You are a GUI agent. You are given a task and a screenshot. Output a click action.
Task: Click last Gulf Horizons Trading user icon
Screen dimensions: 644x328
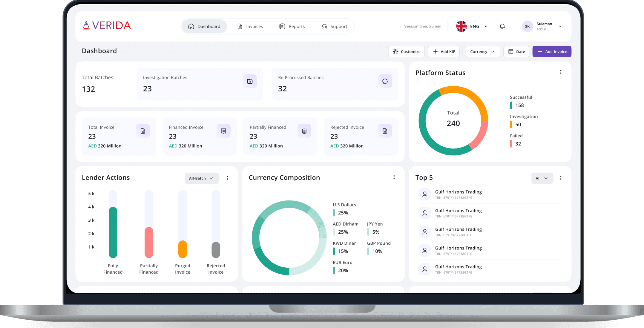425,269
